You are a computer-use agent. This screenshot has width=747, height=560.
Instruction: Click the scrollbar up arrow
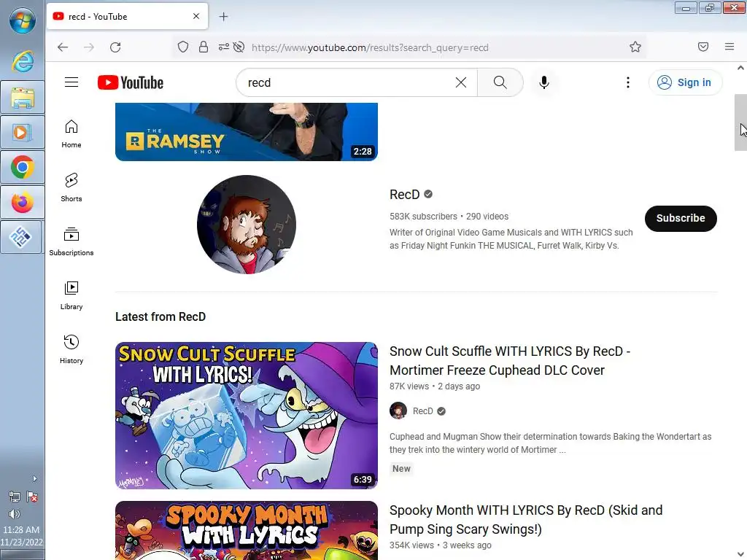tap(740, 68)
